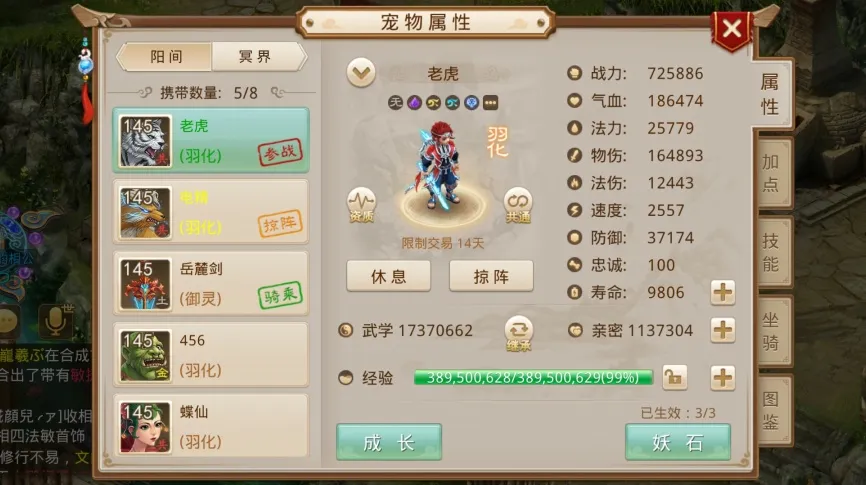Select the 阳间 tab

point(165,56)
